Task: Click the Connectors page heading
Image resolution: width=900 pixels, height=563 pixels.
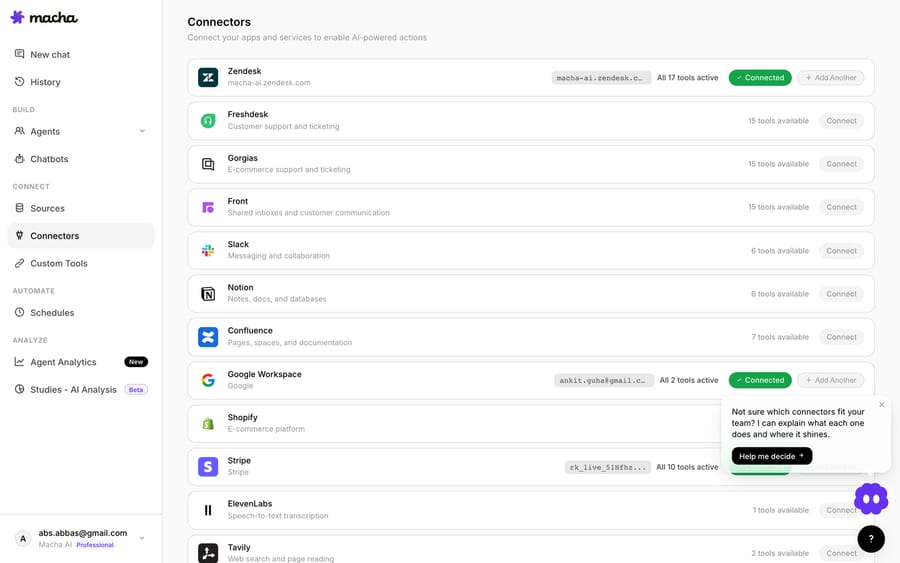Action: pos(219,22)
